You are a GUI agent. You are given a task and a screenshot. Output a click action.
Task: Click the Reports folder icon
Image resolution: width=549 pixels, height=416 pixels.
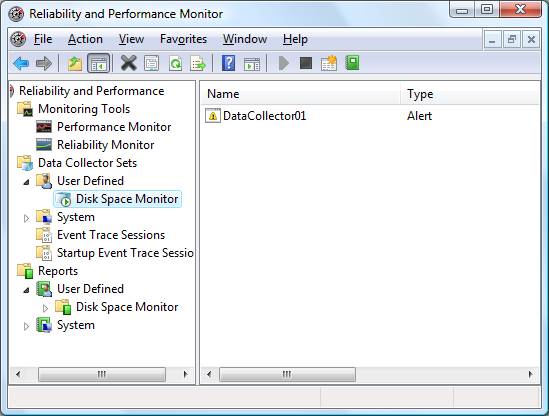coord(25,271)
